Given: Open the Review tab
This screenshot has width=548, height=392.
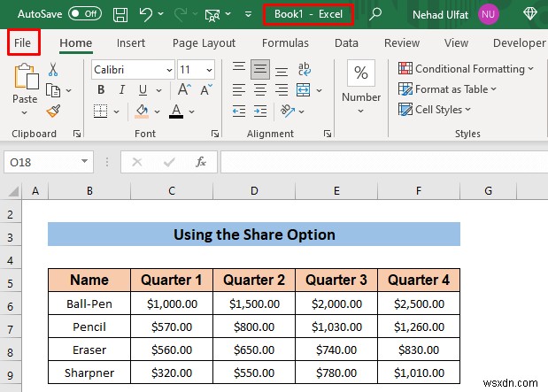Looking at the screenshot, I should (402, 43).
